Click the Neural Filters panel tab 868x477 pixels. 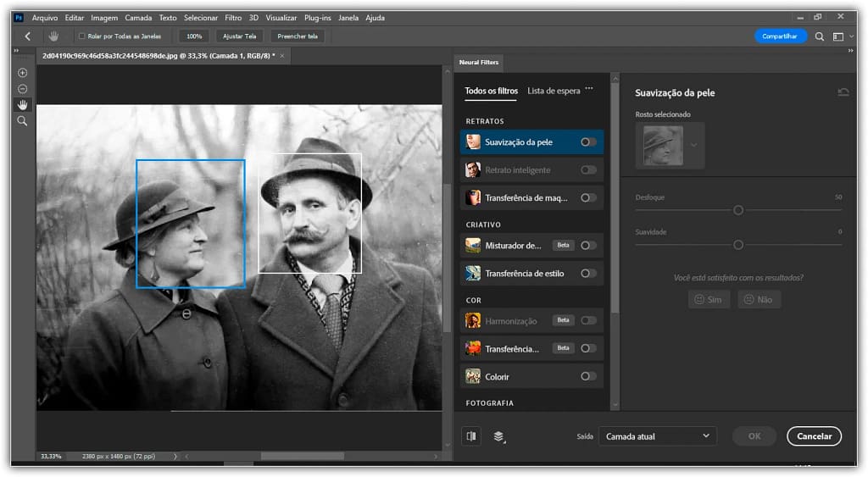tap(479, 63)
